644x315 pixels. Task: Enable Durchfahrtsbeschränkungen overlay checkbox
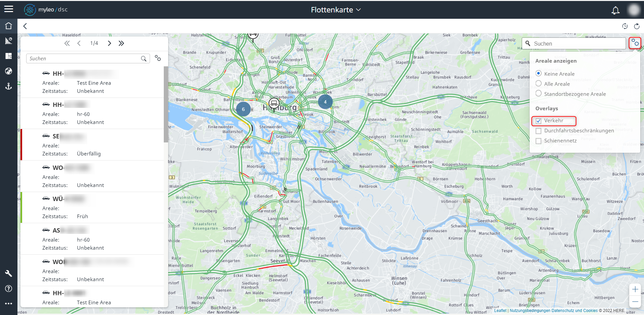(x=538, y=131)
